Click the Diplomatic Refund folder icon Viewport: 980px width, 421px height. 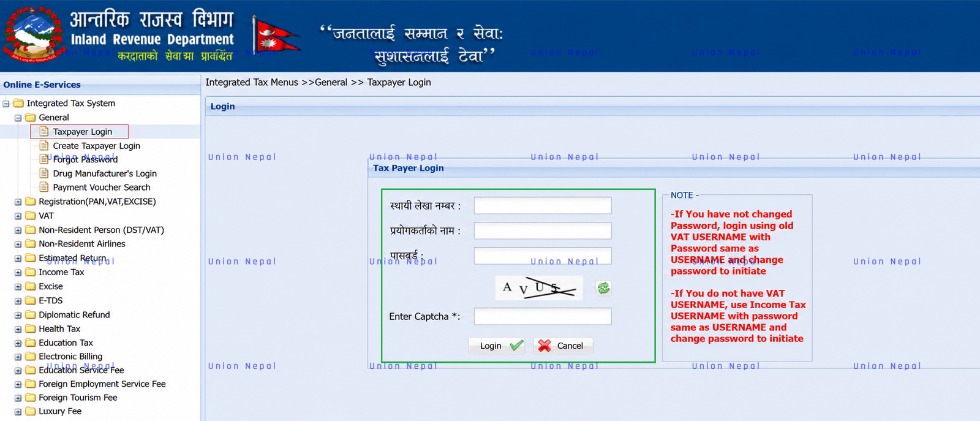point(30,314)
